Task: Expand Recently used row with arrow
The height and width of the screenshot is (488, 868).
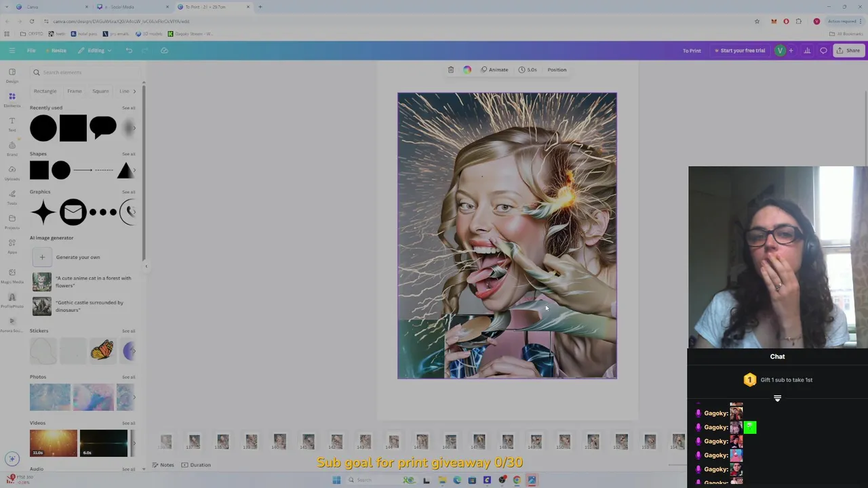Action: coord(134,128)
